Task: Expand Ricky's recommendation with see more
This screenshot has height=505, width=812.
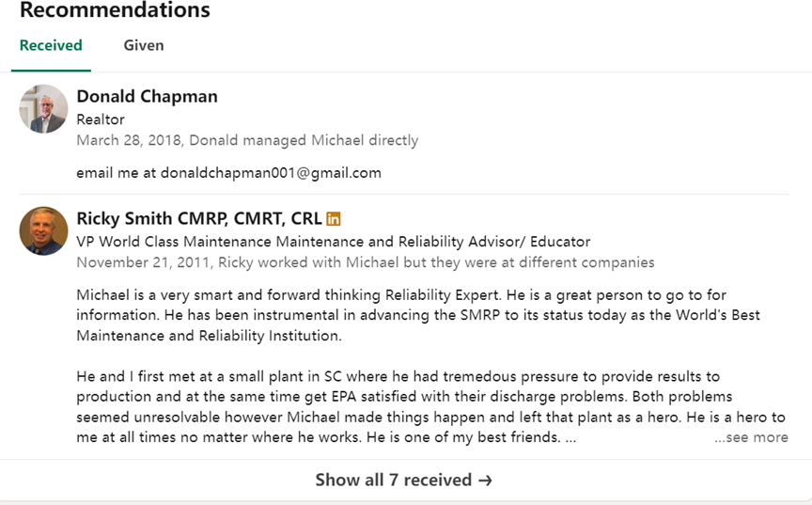Action: tap(751, 437)
